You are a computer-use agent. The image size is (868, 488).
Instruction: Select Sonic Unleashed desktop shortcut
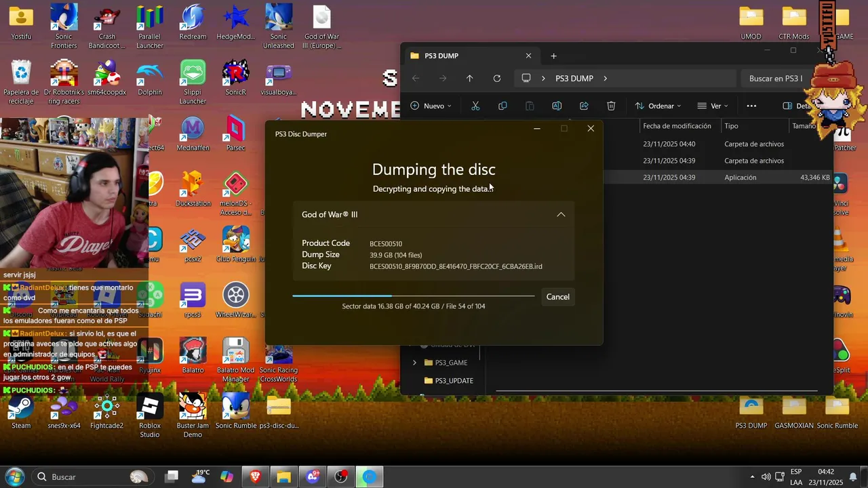point(278,27)
